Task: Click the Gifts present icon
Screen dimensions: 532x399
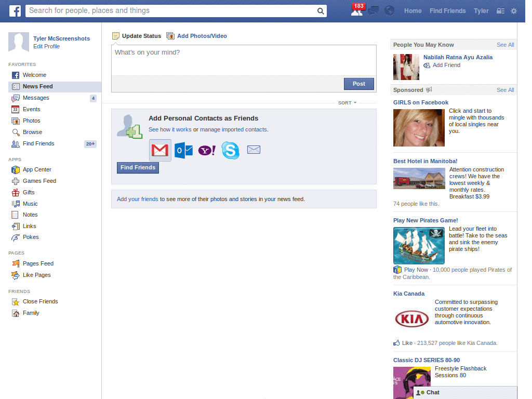Action: [x=16, y=193]
